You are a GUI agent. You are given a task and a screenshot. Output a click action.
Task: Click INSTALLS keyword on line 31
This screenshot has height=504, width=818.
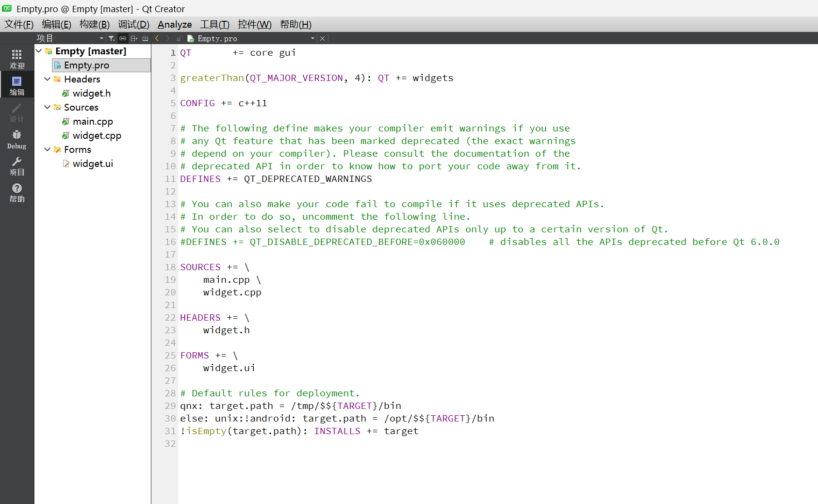point(337,431)
